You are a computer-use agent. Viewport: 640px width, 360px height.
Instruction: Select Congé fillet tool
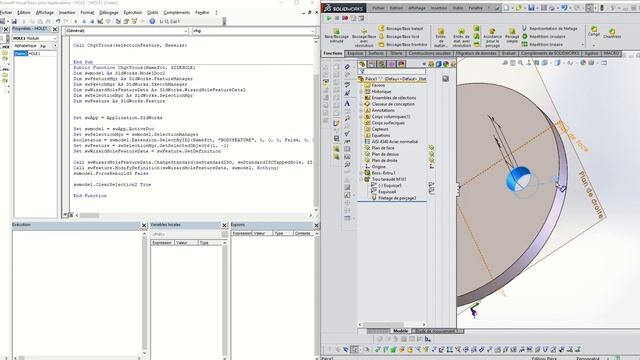point(594,31)
